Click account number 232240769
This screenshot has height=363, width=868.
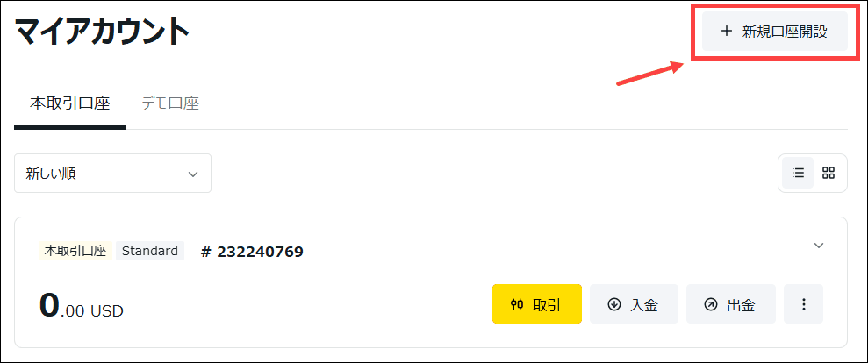coord(260,252)
